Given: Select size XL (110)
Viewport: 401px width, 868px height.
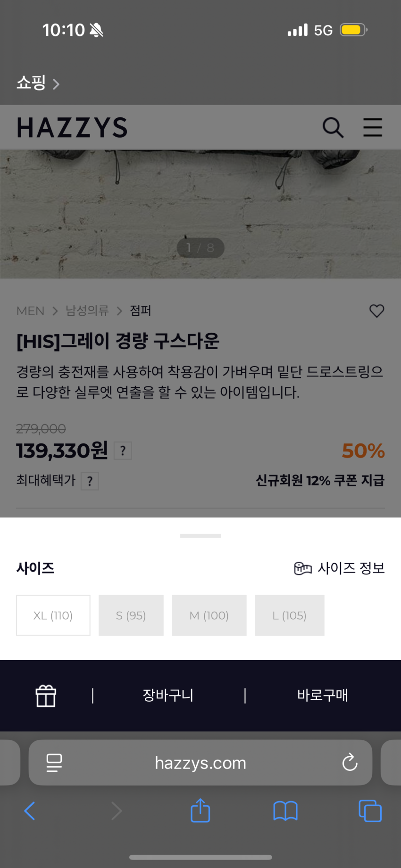Looking at the screenshot, I should [x=53, y=615].
